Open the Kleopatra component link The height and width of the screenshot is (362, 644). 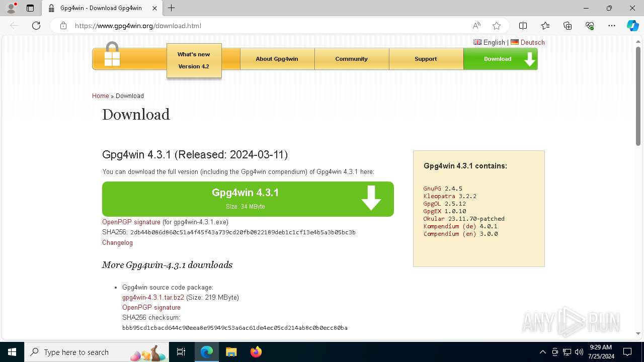pyautogui.click(x=439, y=196)
